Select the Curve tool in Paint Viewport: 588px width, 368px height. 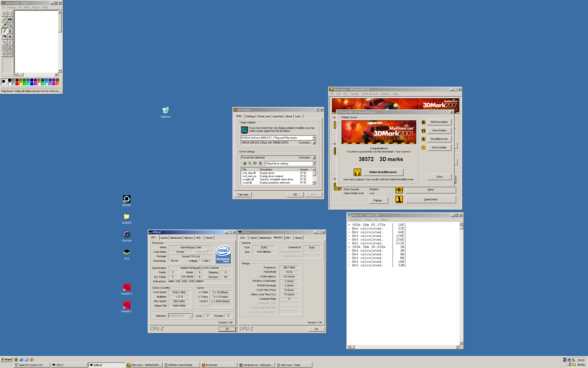click(x=10, y=42)
